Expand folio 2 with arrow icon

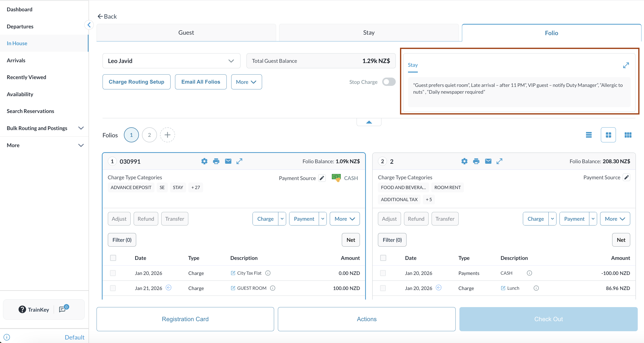point(499,161)
